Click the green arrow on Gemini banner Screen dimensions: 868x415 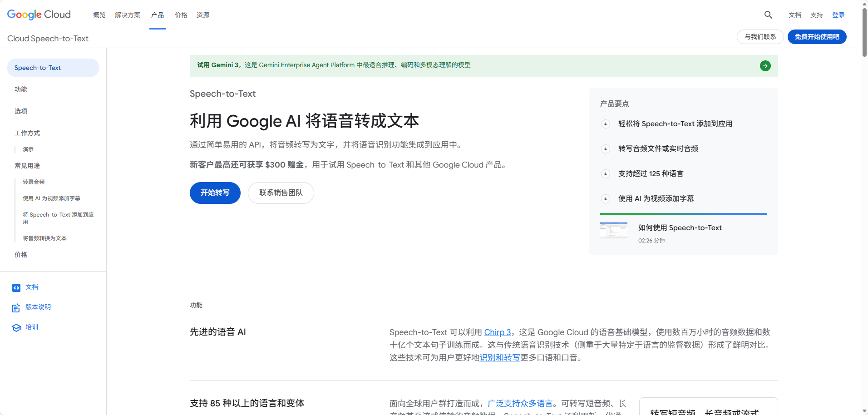coord(765,66)
